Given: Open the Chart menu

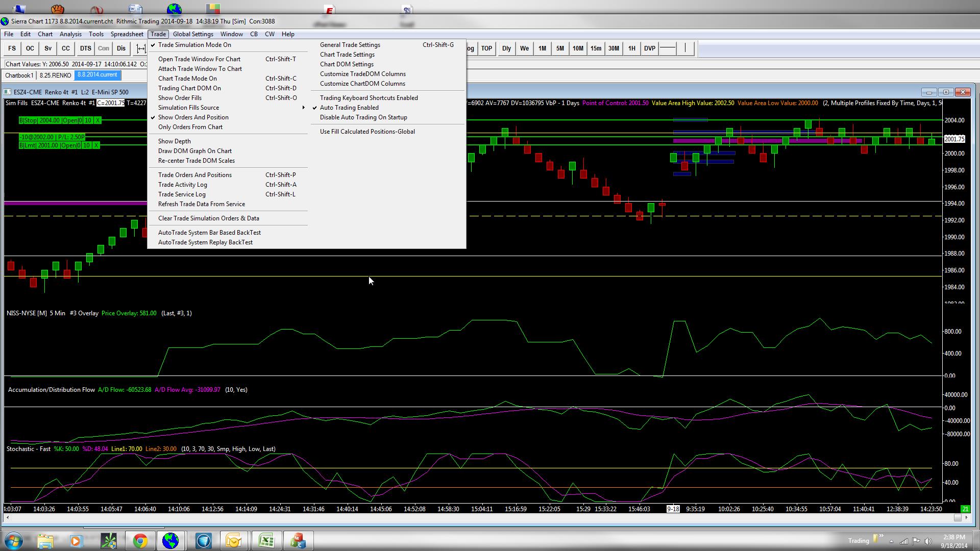Looking at the screenshot, I should (45, 34).
